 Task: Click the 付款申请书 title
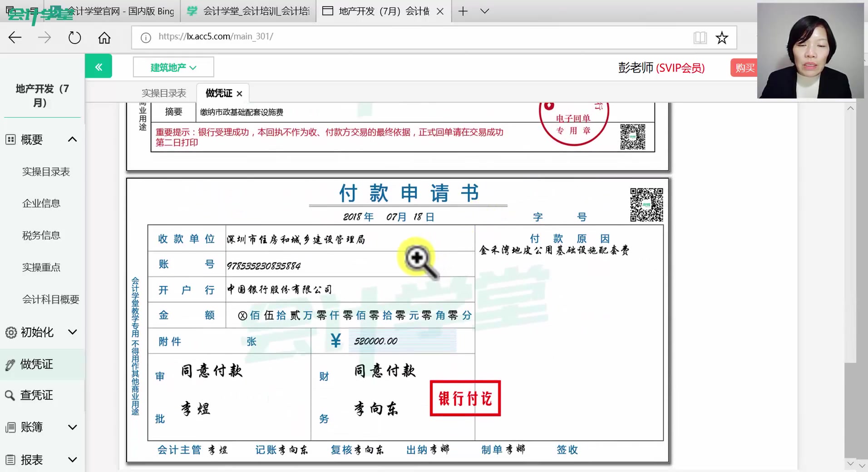409,193
